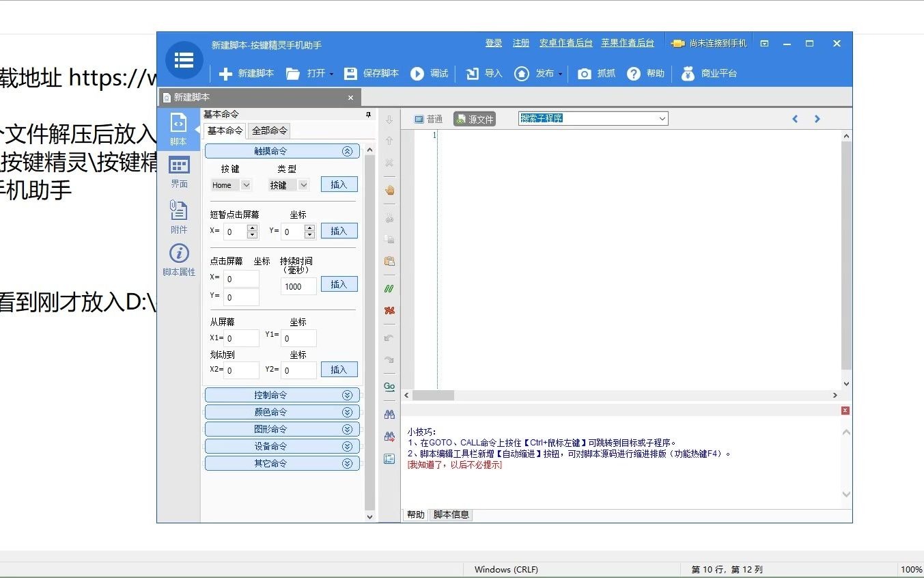
Task: Click 发布 publish button
Action: point(534,73)
